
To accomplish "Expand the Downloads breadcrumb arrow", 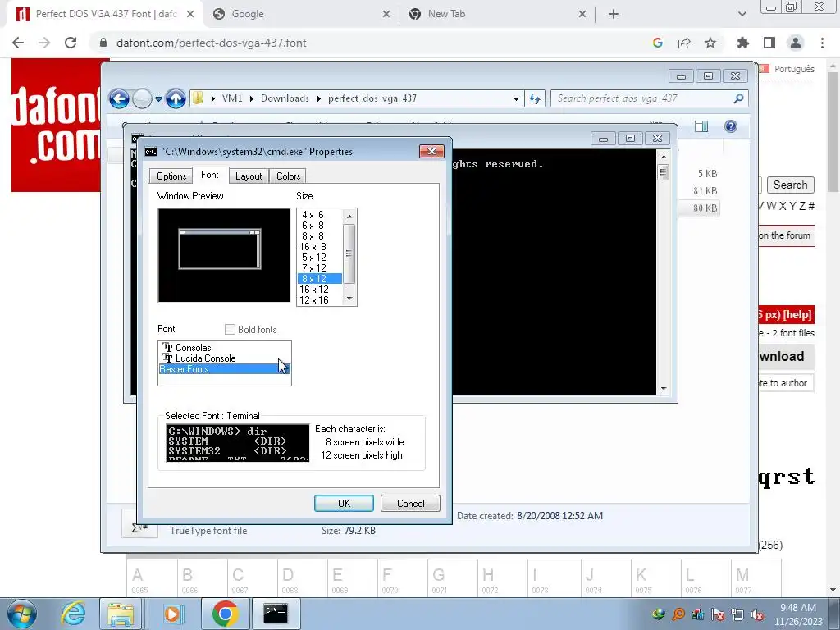I will click(319, 98).
